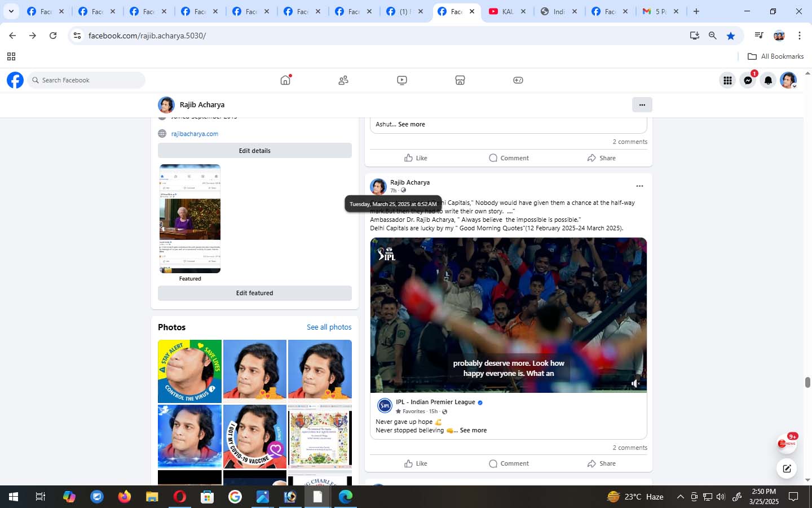This screenshot has height=508, width=812.
Task: Reload the page
Action: click(x=53, y=36)
